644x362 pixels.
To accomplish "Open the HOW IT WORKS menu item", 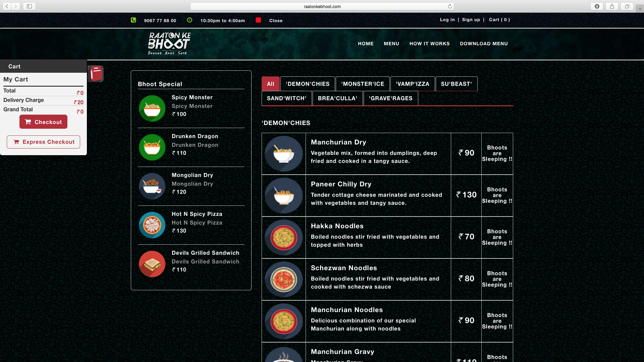I will 430,44.
